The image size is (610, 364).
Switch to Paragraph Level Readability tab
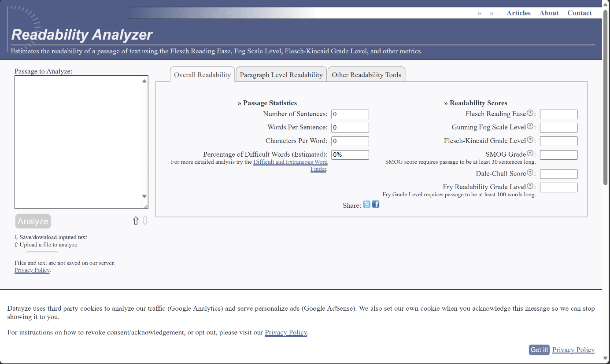pyautogui.click(x=281, y=75)
